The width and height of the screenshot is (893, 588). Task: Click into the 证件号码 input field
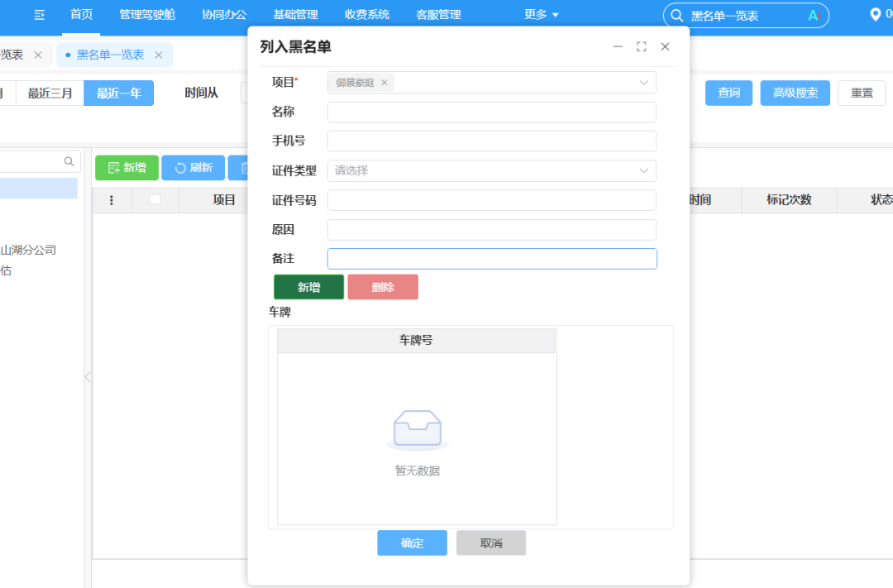(x=491, y=200)
